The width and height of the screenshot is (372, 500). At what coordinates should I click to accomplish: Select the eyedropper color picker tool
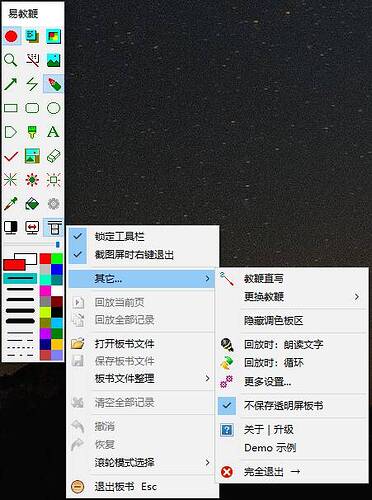click(x=11, y=204)
